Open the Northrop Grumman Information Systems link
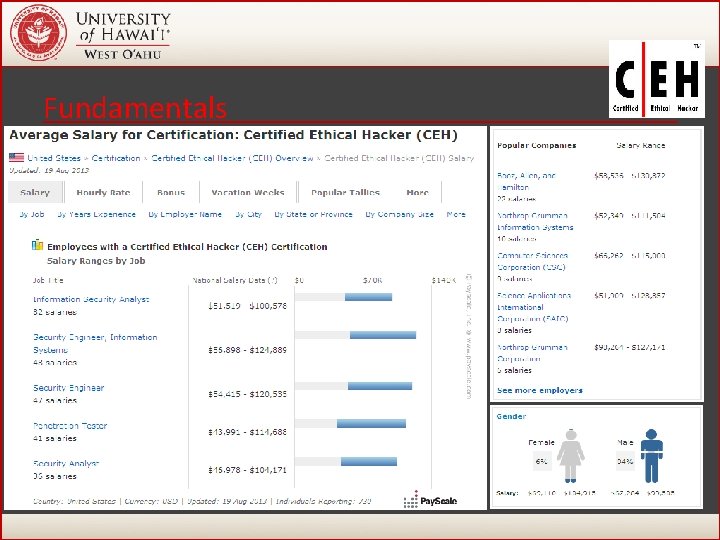720x540 pixels. [535, 221]
